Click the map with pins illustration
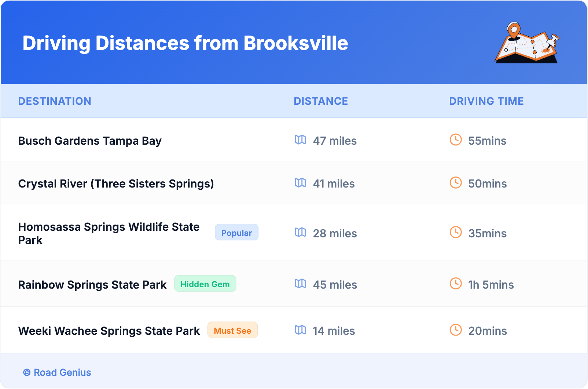588x389 pixels. [x=527, y=43]
